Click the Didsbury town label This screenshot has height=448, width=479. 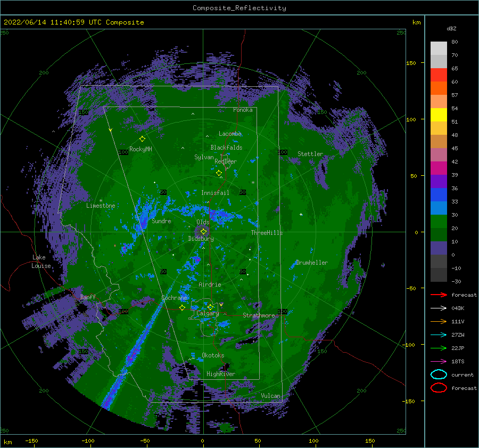201,239
